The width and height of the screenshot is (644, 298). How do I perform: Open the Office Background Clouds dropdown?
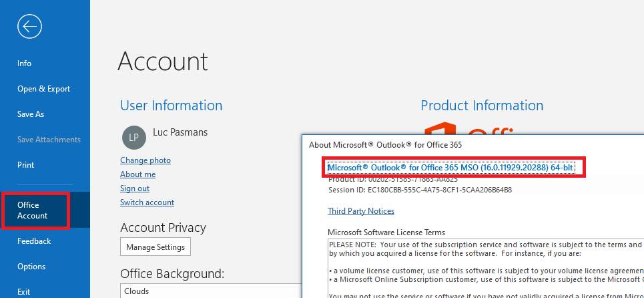coord(212,291)
